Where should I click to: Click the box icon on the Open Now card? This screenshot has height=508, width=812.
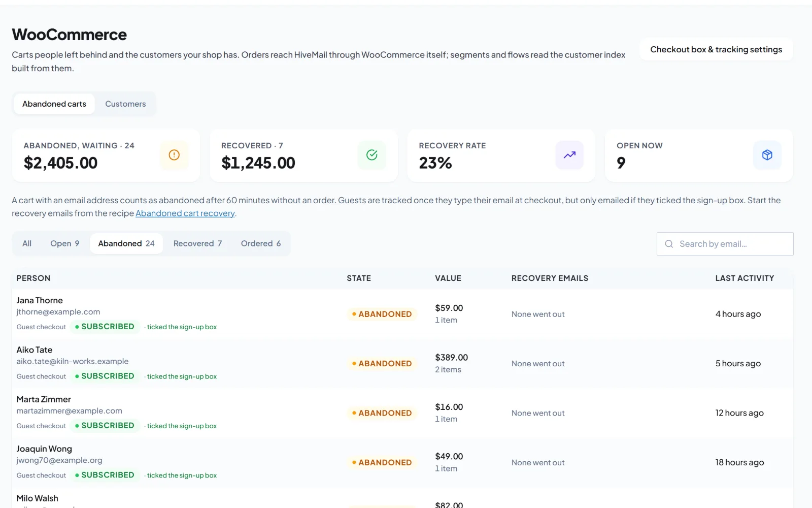[767, 155]
